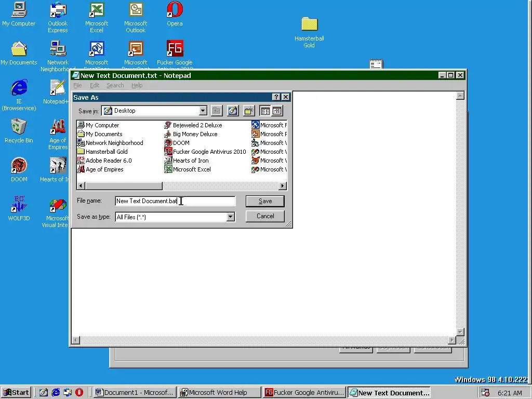Launch Age of Empires desktop shortcut
The image size is (532, 399).
coord(58,134)
